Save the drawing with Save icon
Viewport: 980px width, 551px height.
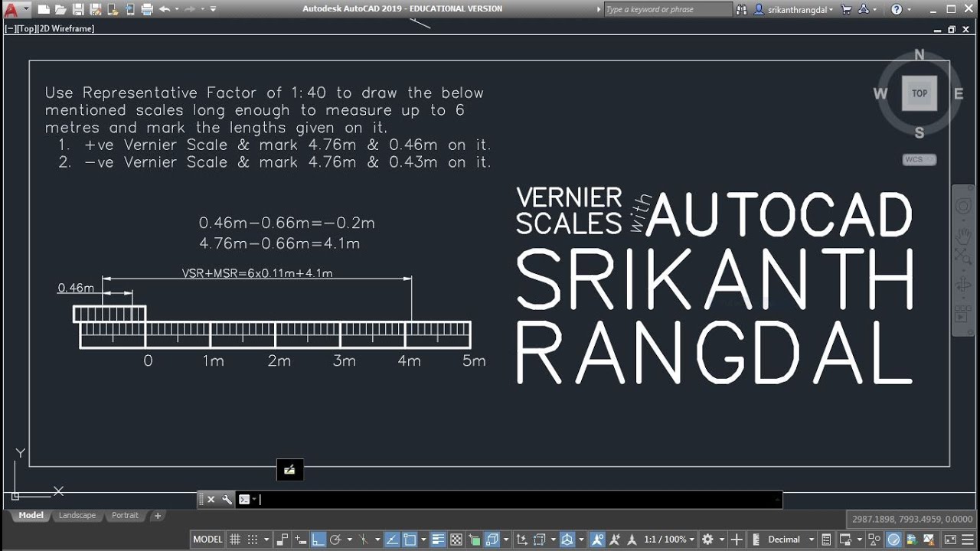(78, 9)
